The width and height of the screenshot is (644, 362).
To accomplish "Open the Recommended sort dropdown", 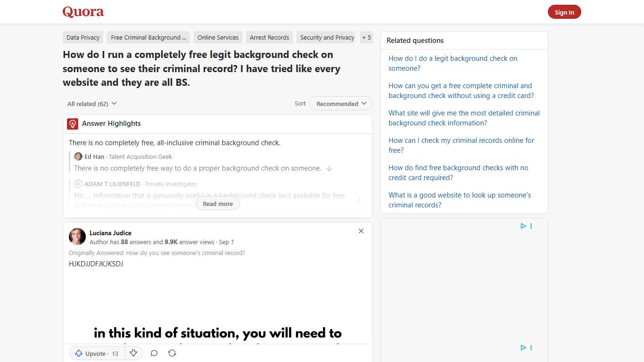I will tap(341, 103).
